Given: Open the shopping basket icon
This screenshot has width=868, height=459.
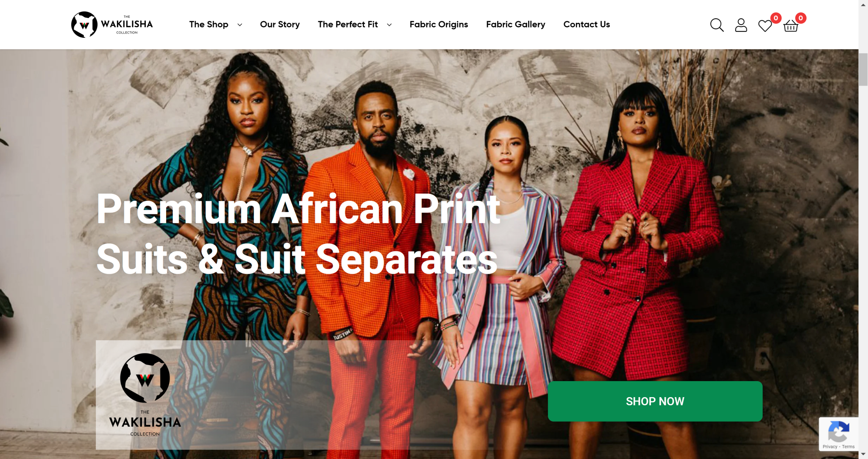Looking at the screenshot, I should tap(791, 26).
